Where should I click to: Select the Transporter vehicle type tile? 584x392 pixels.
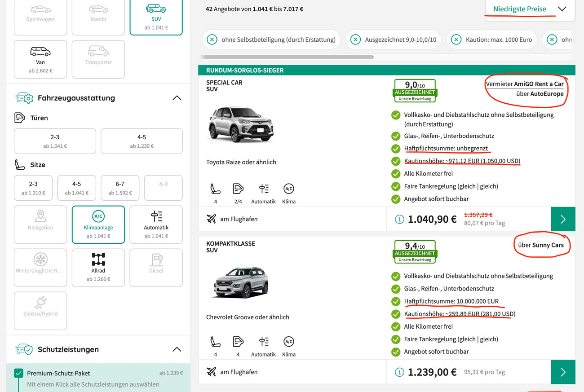[x=98, y=59]
